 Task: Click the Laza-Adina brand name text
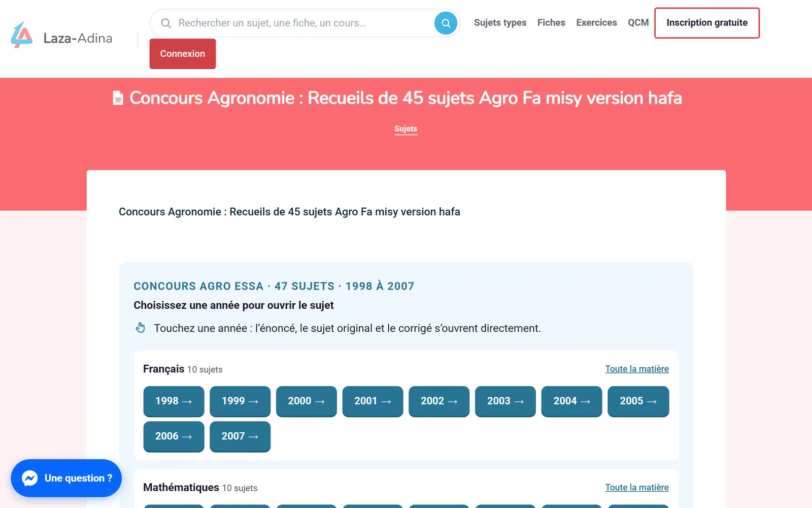78,38
